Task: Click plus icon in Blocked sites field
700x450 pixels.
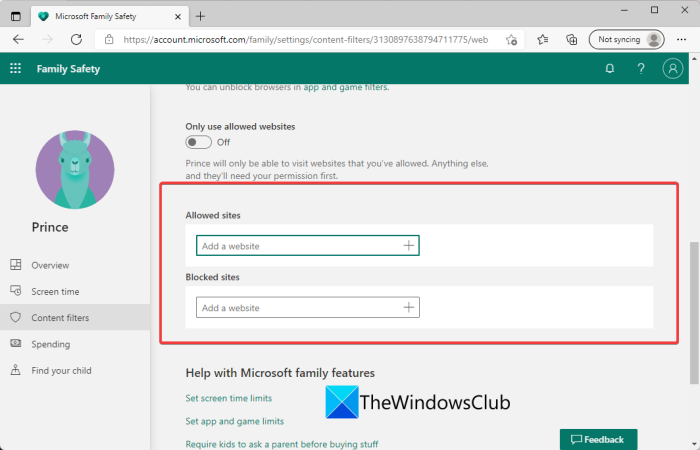Action: [x=408, y=307]
